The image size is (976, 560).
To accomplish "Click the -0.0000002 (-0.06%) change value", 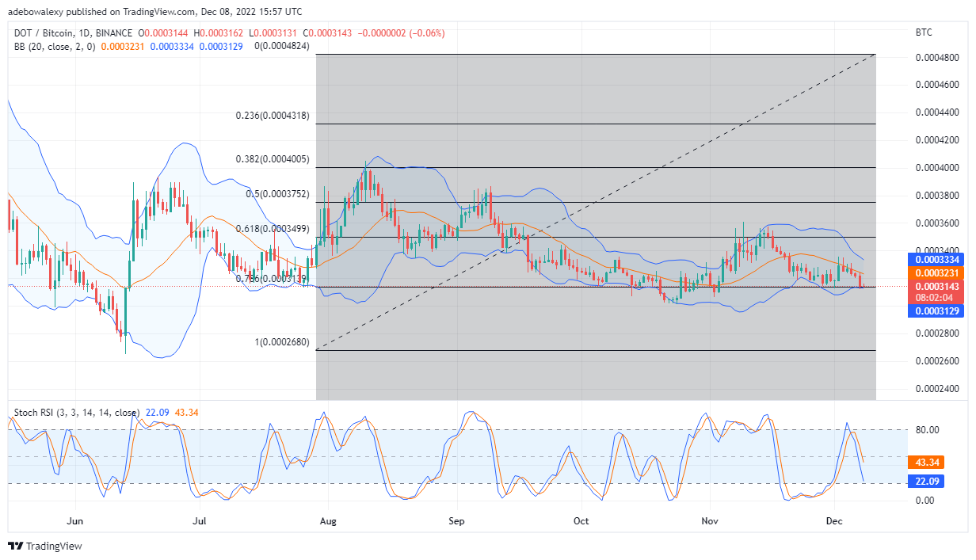I will click(x=399, y=33).
